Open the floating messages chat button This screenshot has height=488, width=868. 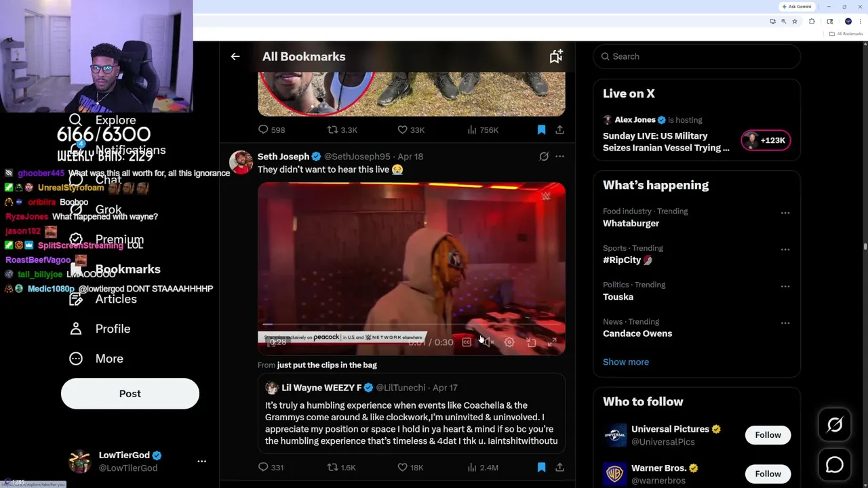coord(835,465)
